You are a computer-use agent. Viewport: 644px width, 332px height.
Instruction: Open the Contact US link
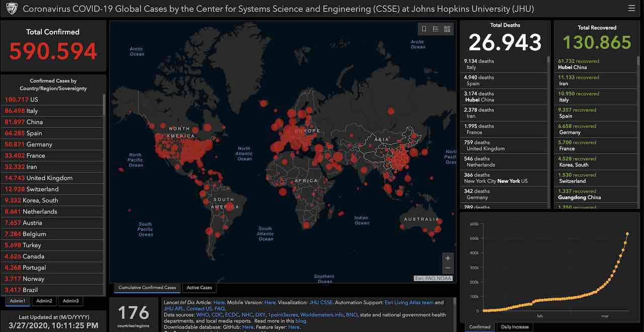(199, 309)
